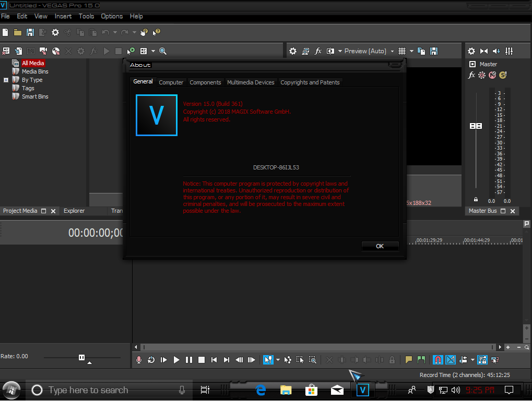Start playback with the Play button
The height and width of the screenshot is (401, 532).
point(176,360)
